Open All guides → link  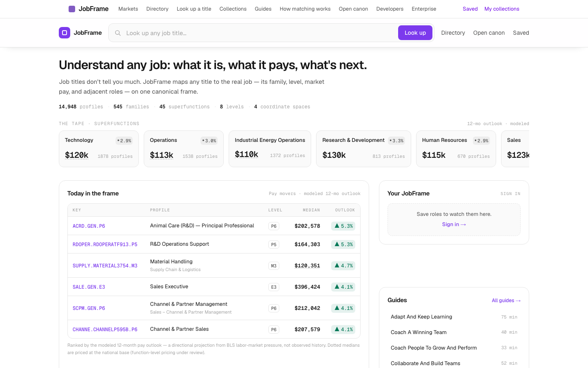point(506,301)
